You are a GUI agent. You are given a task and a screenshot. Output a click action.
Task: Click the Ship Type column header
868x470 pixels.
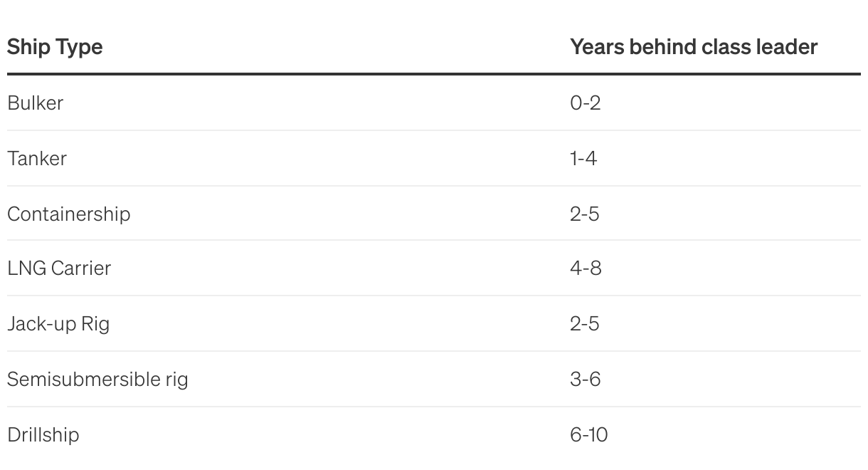point(55,47)
